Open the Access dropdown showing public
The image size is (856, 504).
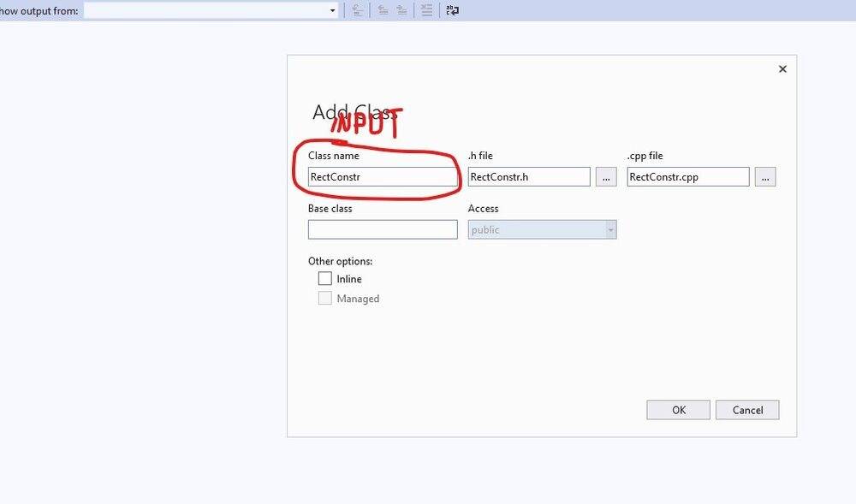[x=542, y=229]
